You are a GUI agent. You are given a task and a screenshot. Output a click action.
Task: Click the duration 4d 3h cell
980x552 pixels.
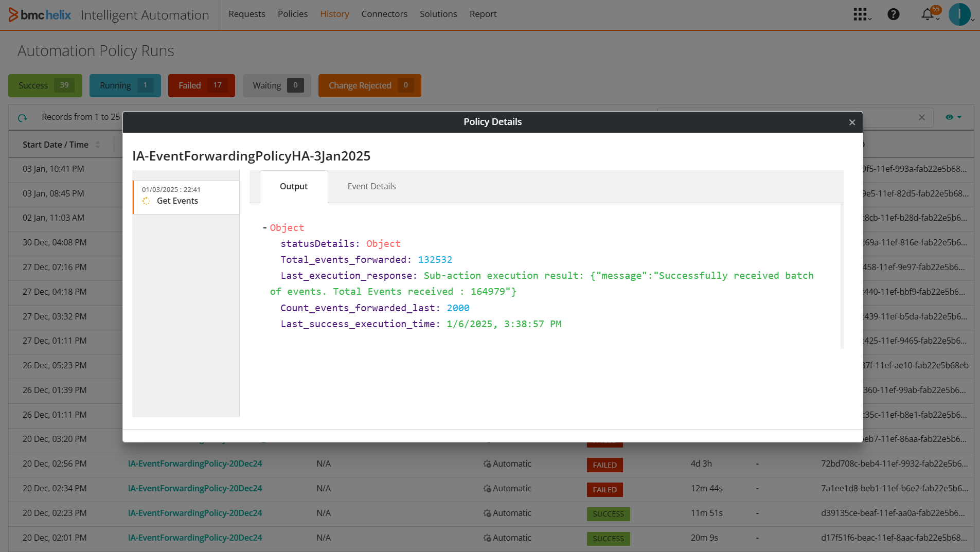[x=701, y=464]
